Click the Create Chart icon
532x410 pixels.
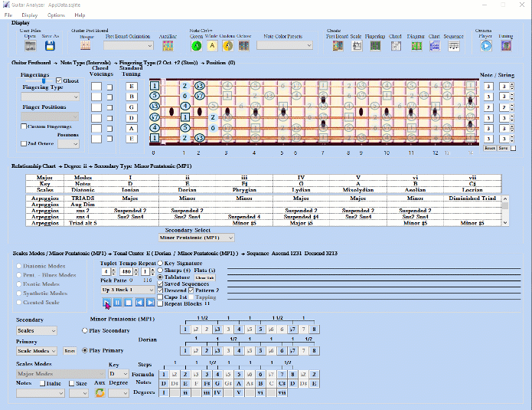click(435, 45)
